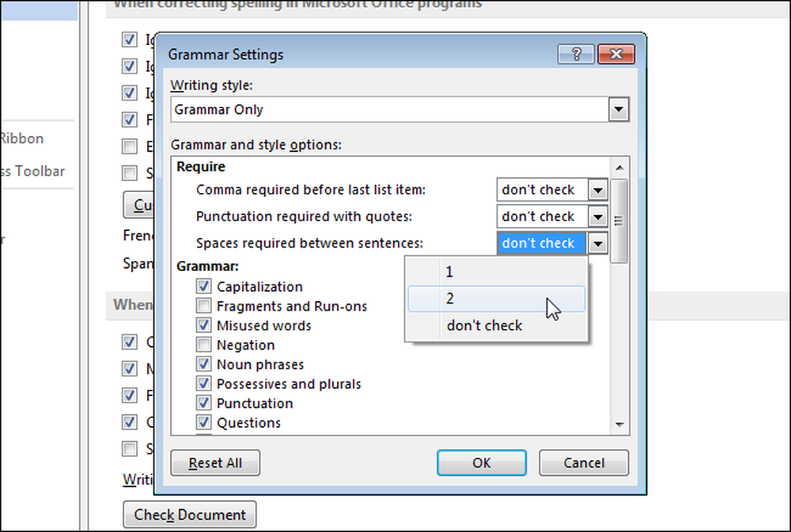Click the Require section heading
This screenshot has height=532, width=791.
coord(201,167)
